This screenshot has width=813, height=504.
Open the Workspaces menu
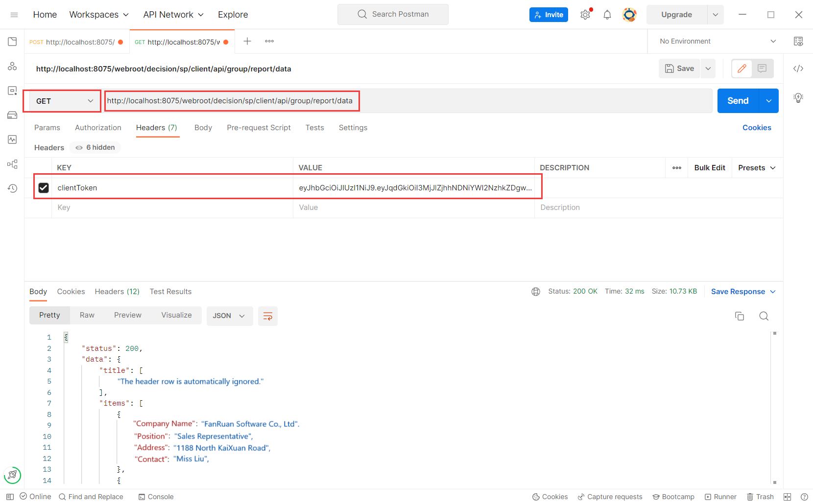click(98, 14)
